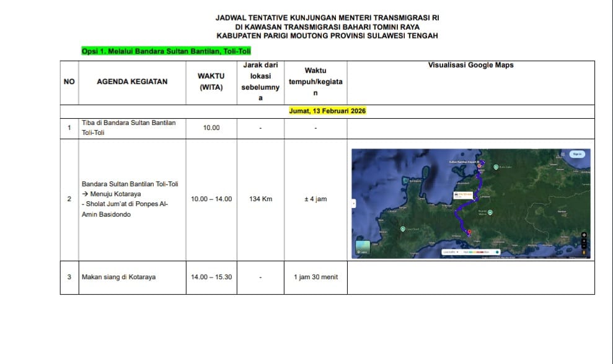Click the Google apps grid icon

point(562,154)
